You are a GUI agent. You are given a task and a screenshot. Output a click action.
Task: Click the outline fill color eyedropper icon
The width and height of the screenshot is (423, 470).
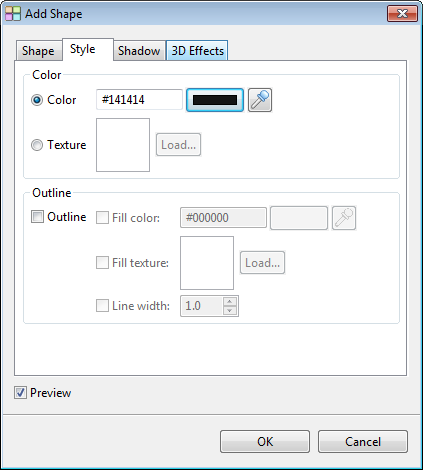[x=344, y=218]
